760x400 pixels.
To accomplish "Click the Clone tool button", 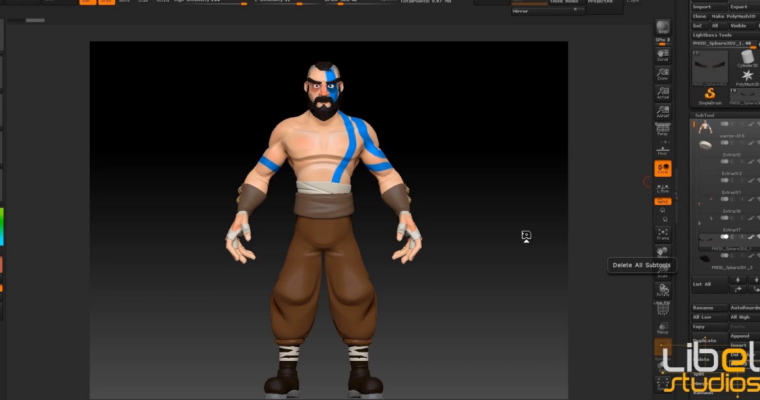I will pos(700,16).
